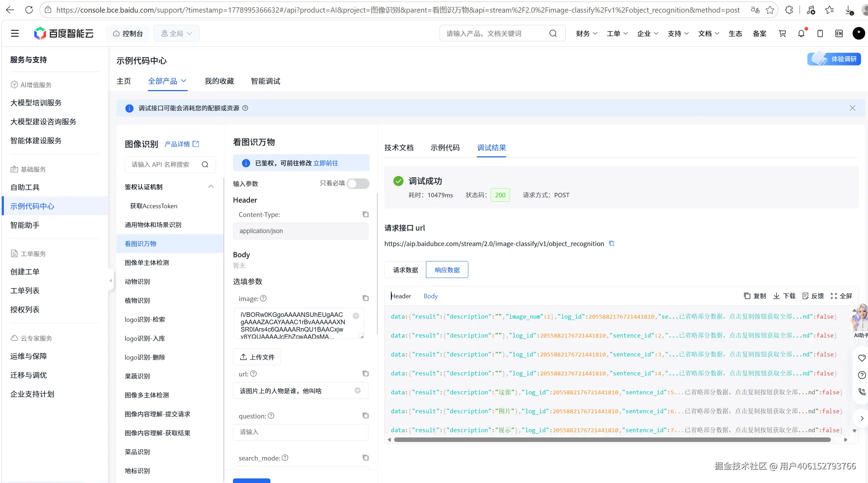
Task: Open the 文档 dropdown menu
Action: 709,33
